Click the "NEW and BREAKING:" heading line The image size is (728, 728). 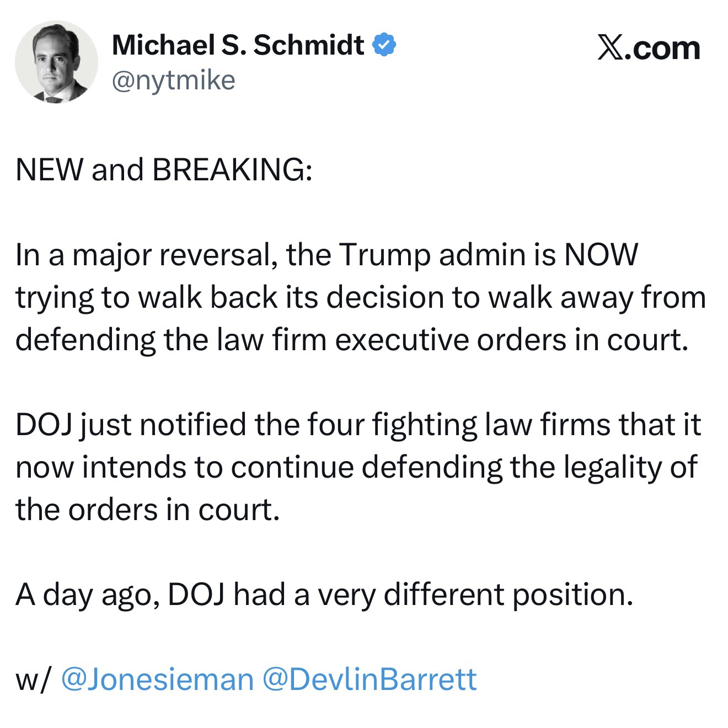pyautogui.click(x=164, y=169)
